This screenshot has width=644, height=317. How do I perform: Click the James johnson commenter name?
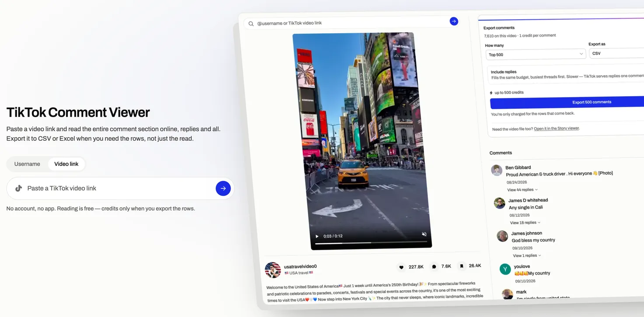click(x=527, y=233)
